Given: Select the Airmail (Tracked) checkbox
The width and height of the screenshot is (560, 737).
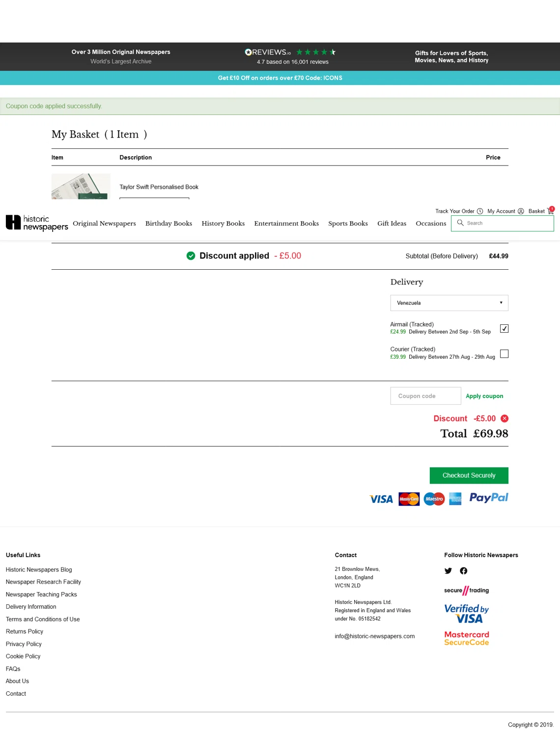Looking at the screenshot, I should coord(504,329).
